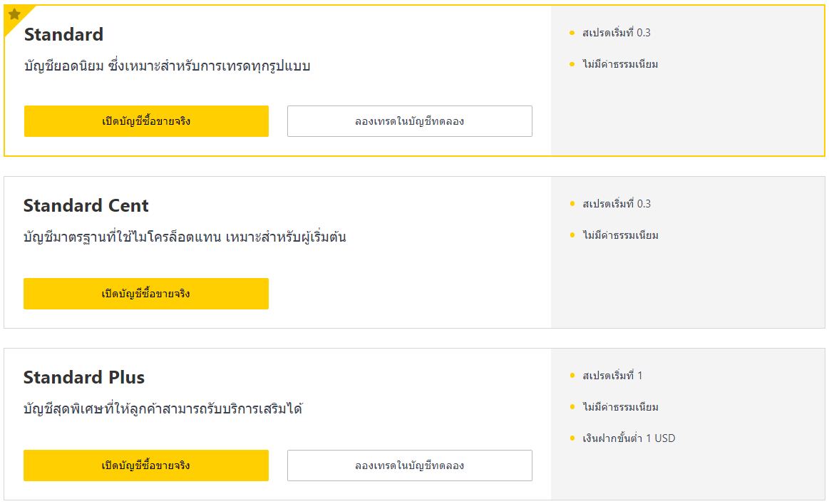
Task: Open a real trading account for Standard
Action: [x=146, y=121]
